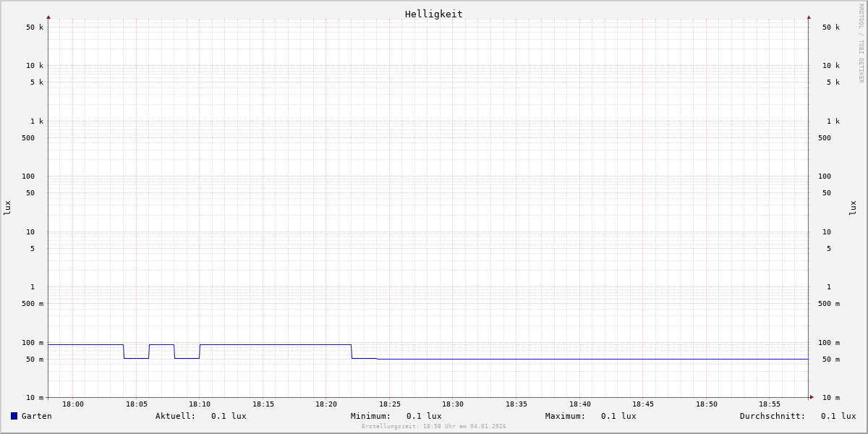The height and width of the screenshot is (434, 868).
Task: Click the 500 label on left axis
Action: [28, 138]
